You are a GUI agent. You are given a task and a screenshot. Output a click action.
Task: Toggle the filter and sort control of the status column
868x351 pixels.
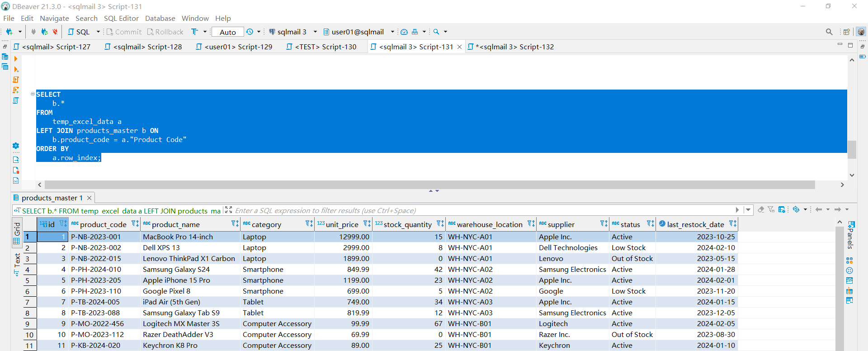coord(651,224)
